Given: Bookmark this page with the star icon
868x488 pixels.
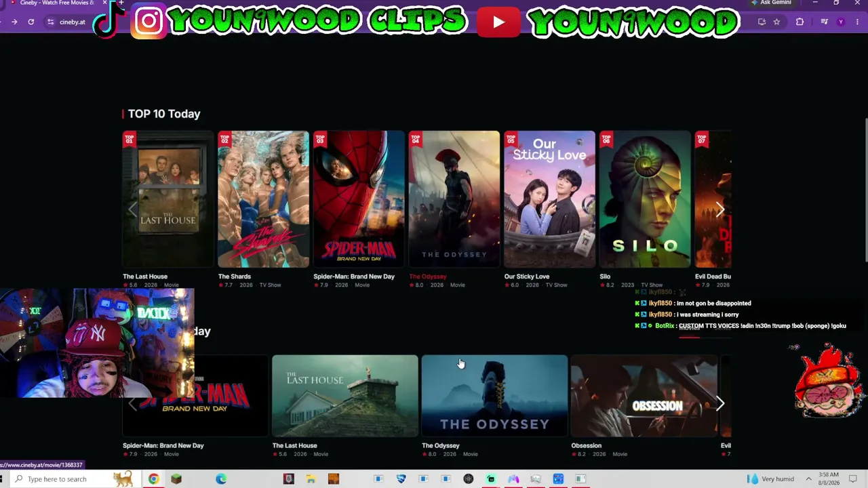Looking at the screenshot, I should tap(776, 22).
